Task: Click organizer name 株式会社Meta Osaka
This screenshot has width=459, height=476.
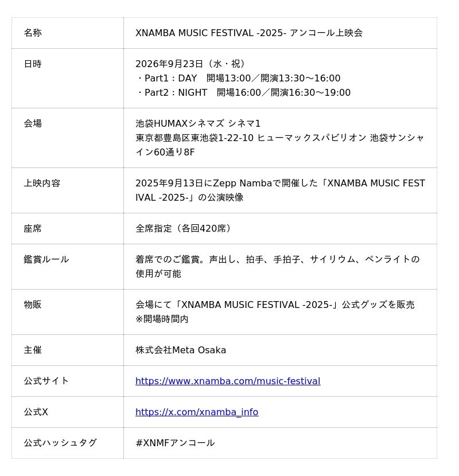Action: pyautogui.click(x=181, y=350)
